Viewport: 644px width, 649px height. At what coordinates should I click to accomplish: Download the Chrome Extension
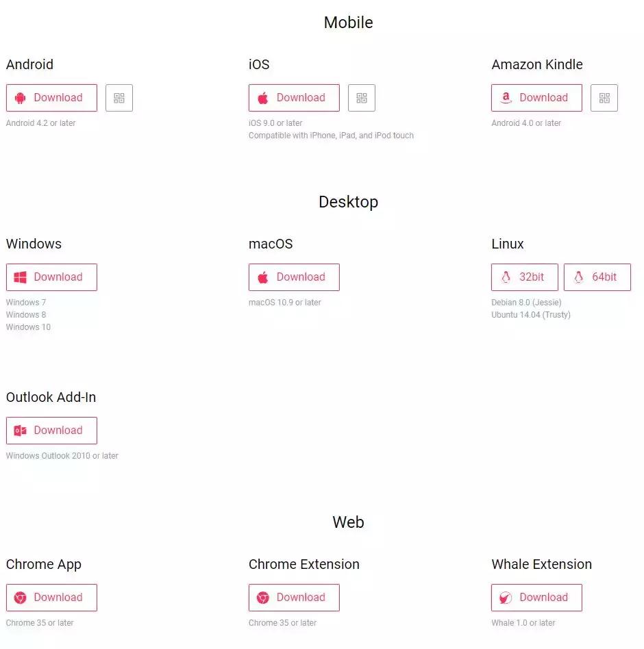(x=294, y=598)
